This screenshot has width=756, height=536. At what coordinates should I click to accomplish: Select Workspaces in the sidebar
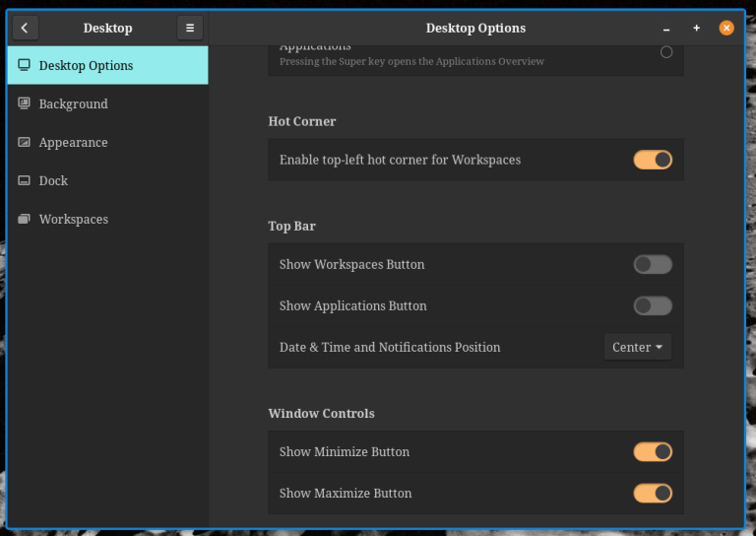click(x=108, y=219)
